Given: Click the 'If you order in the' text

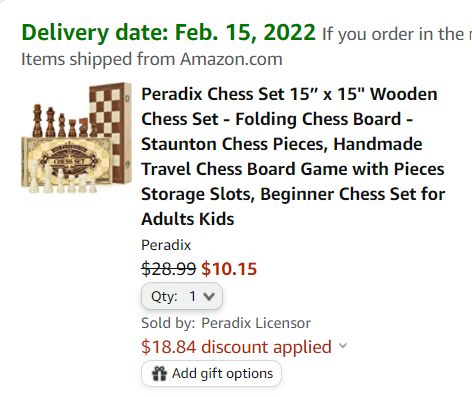Looking at the screenshot, I should click(x=393, y=34).
